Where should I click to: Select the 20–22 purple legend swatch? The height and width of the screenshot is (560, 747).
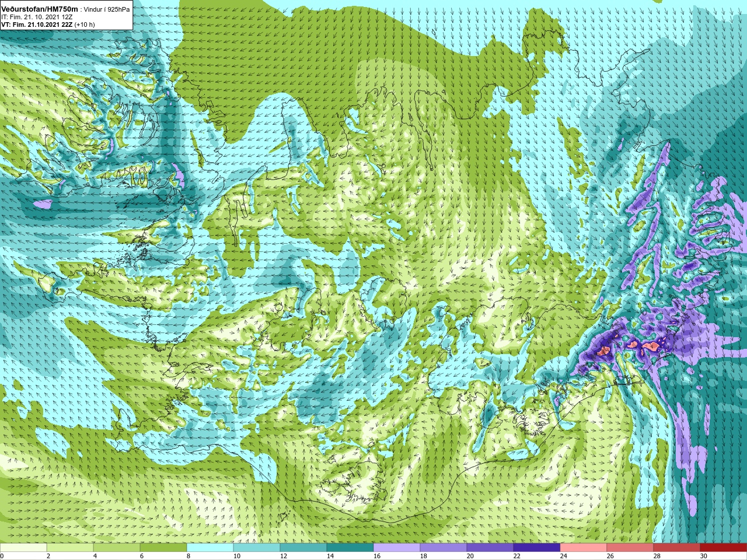tap(490, 548)
